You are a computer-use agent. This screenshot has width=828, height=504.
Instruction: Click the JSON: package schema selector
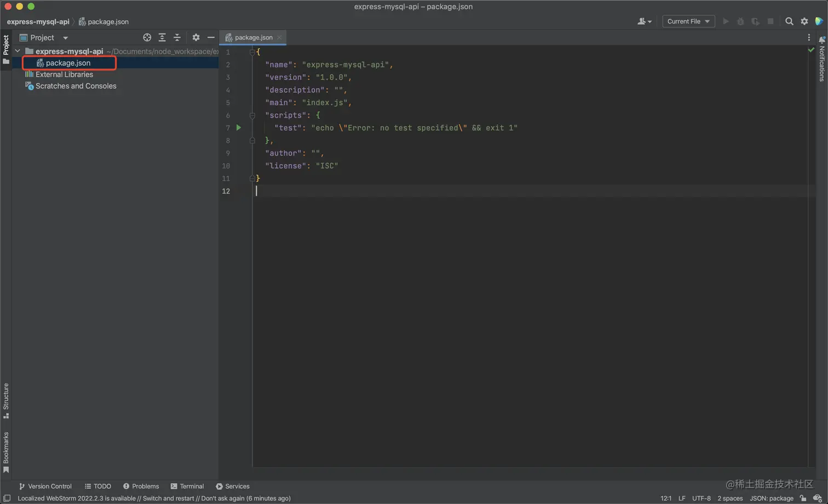coord(772,498)
